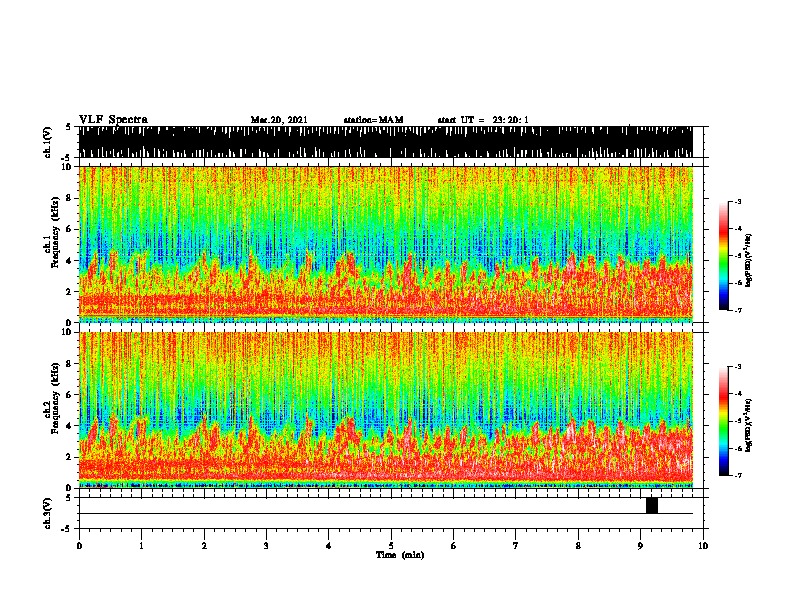
Task: Click the "-3" label on ch.2 color bar
Action: 737,367
